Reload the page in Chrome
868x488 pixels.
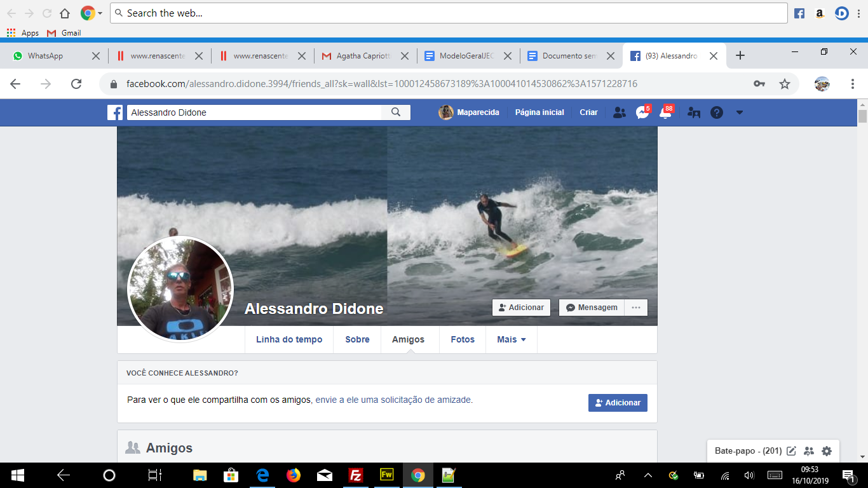76,84
